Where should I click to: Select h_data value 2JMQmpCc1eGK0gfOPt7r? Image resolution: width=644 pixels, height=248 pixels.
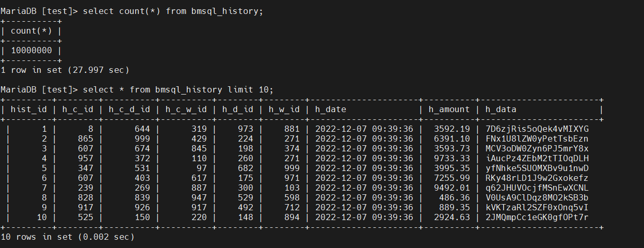(537, 218)
